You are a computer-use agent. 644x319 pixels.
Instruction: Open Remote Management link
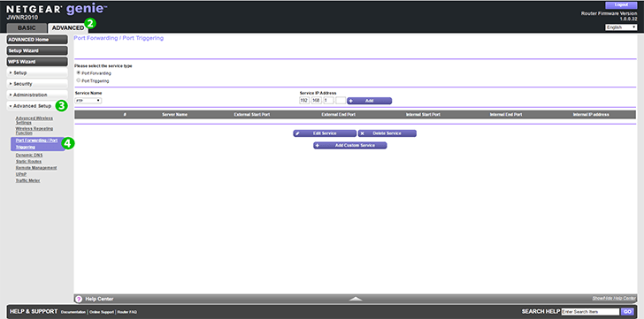click(36, 168)
